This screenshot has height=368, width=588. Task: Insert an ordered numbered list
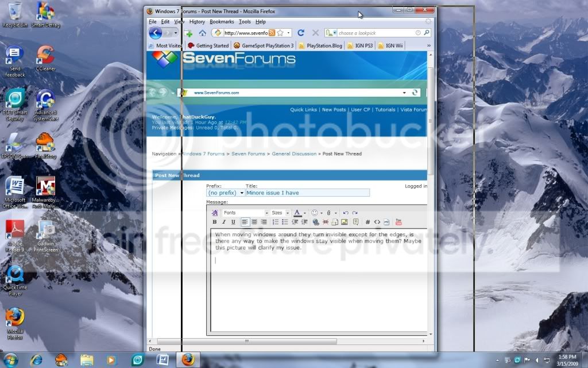[x=275, y=222]
